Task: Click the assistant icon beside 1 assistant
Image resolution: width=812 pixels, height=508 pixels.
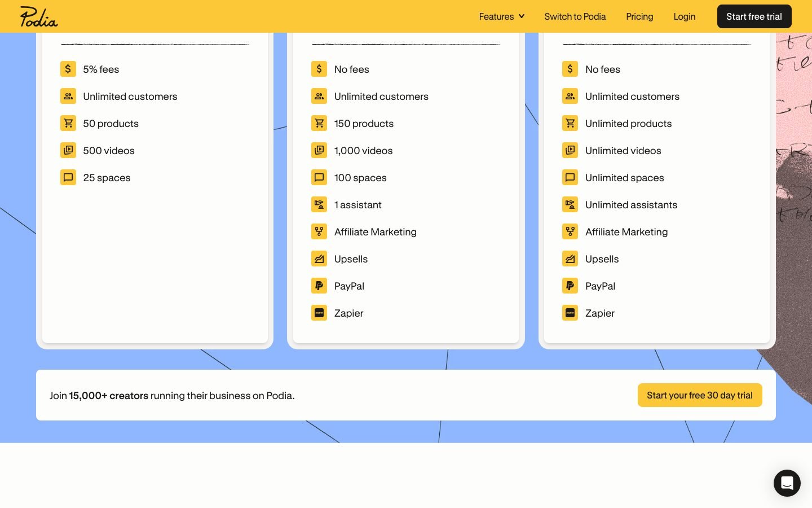Action: coord(319,204)
